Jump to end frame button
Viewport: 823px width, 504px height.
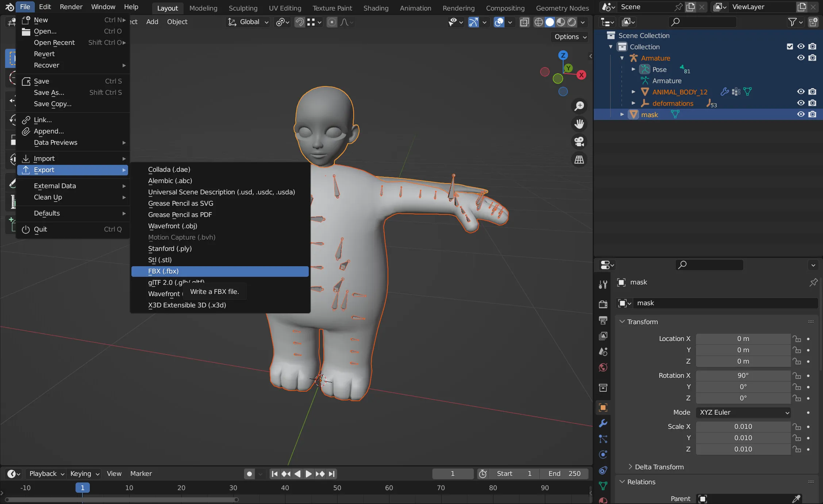(x=331, y=474)
